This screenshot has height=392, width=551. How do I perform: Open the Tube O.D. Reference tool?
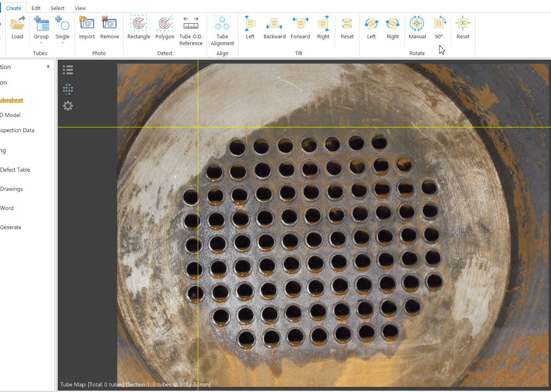191,28
